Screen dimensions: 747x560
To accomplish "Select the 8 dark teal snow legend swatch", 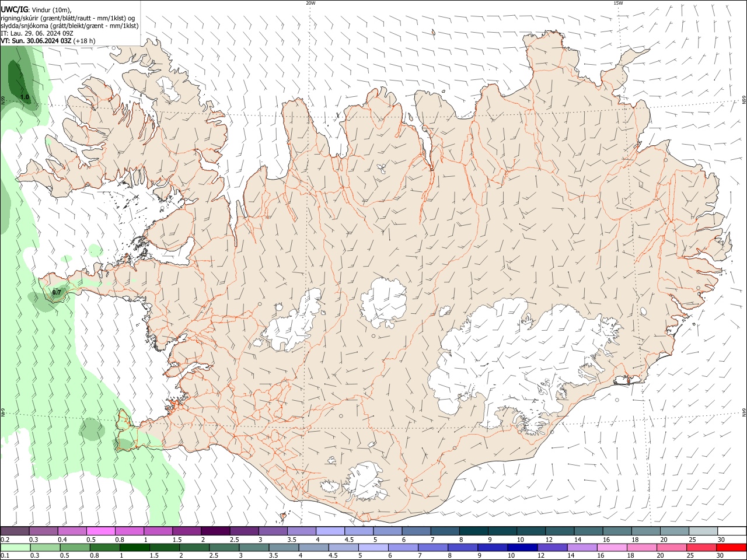I will pyautogui.click(x=474, y=531).
